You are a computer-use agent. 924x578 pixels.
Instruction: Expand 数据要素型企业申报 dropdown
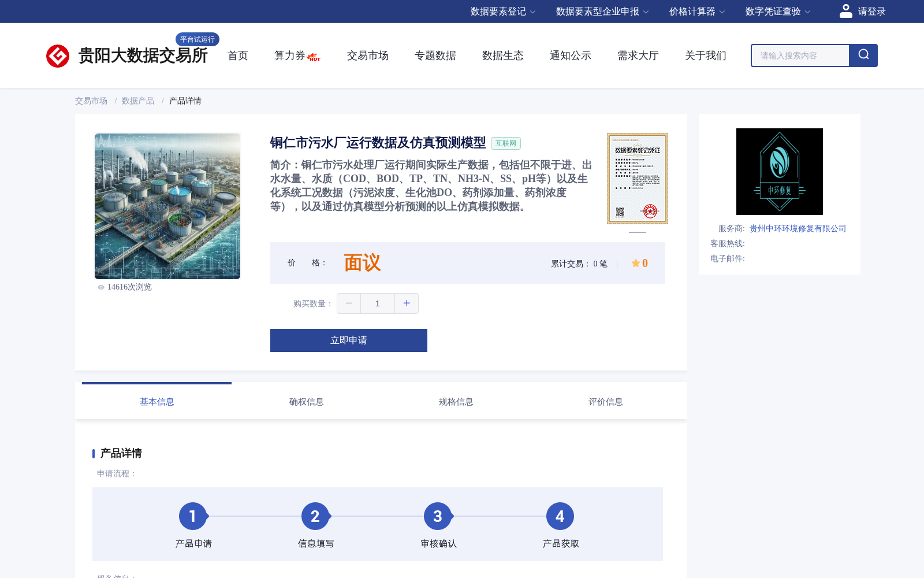coord(602,12)
